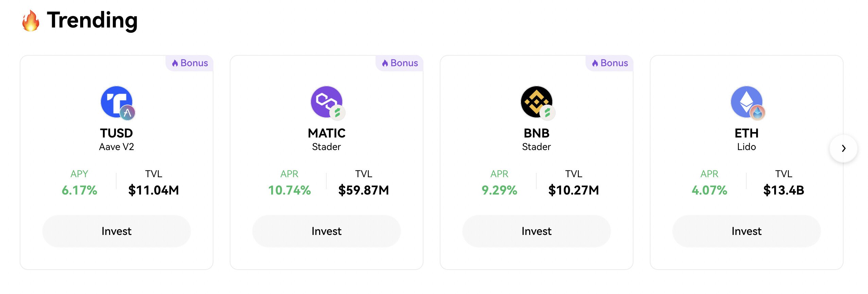Click the BNB TVL $10.27M value

(x=573, y=190)
